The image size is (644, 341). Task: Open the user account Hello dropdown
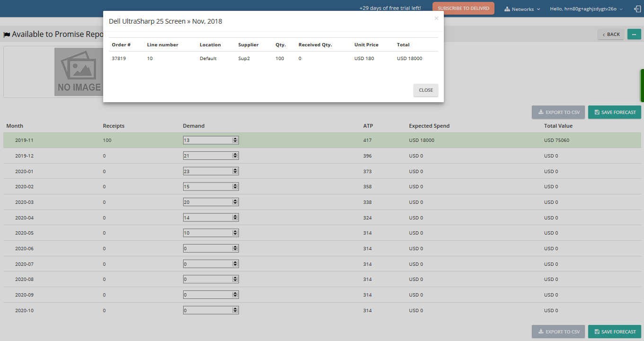[x=586, y=9]
